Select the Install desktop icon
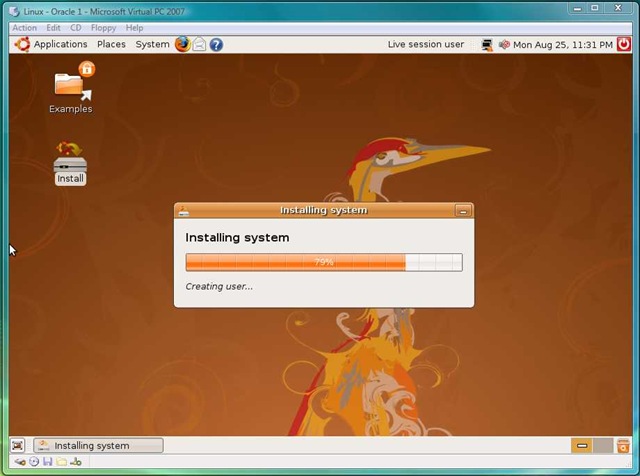The image size is (640, 476). [70, 163]
